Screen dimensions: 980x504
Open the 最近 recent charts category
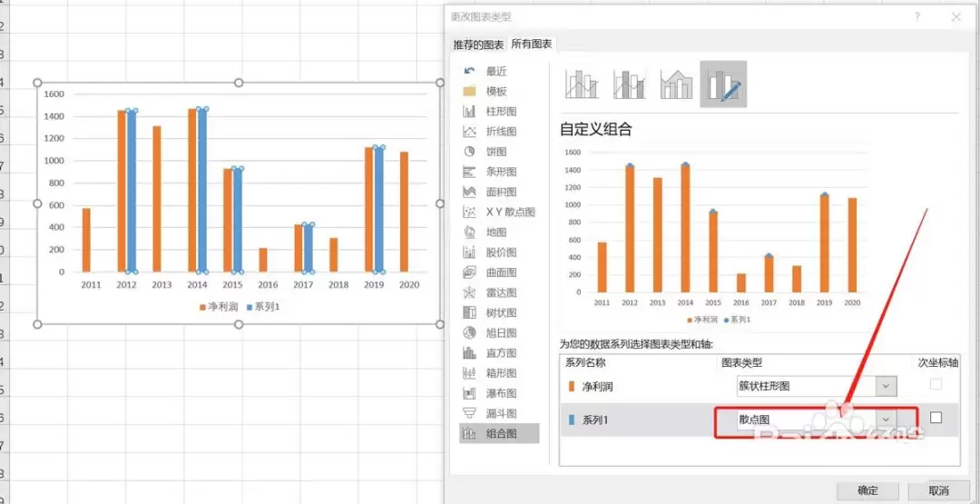coord(499,71)
